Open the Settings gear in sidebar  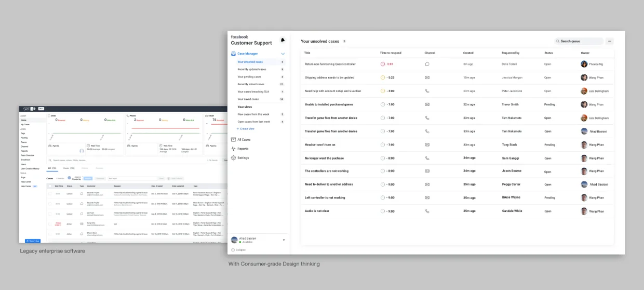click(x=234, y=158)
